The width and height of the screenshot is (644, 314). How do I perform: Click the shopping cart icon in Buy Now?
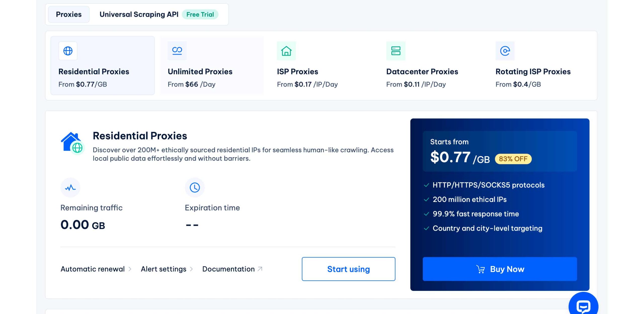click(x=480, y=269)
